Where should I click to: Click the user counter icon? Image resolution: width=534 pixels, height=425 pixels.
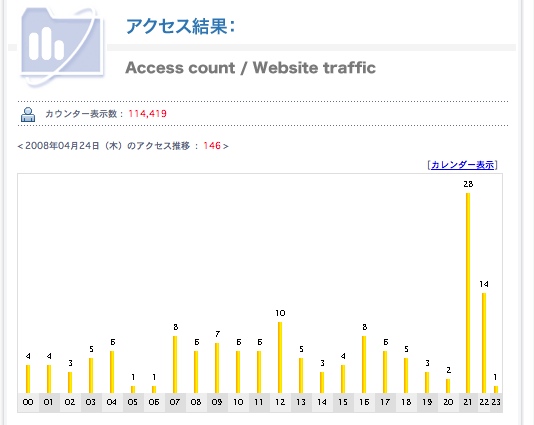point(28,114)
